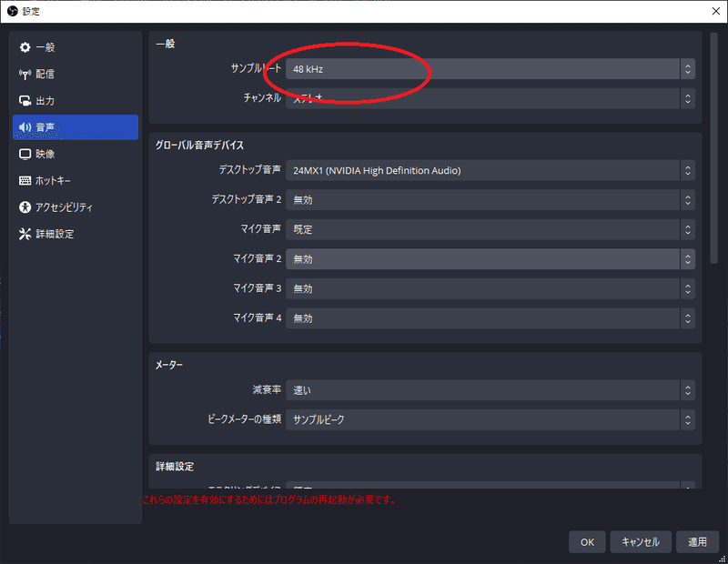Image resolution: width=728 pixels, height=564 pixels.
Task: Click the 適用 button
Action: 697,542
